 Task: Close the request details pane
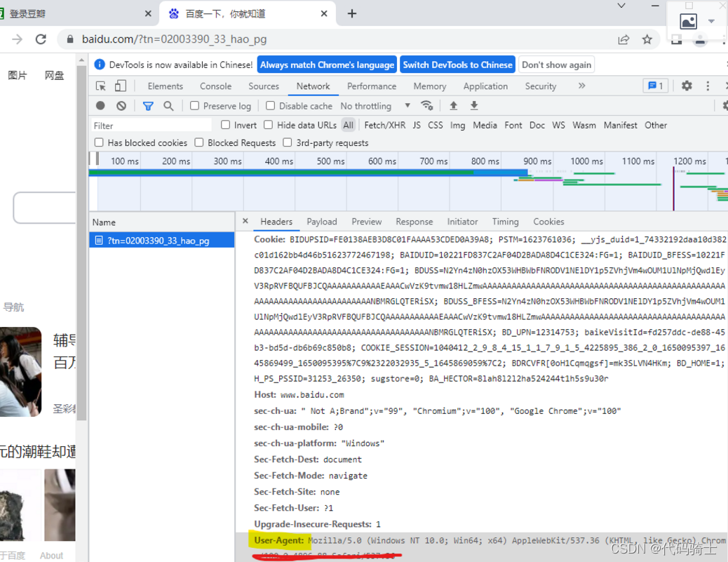point(245,221)
